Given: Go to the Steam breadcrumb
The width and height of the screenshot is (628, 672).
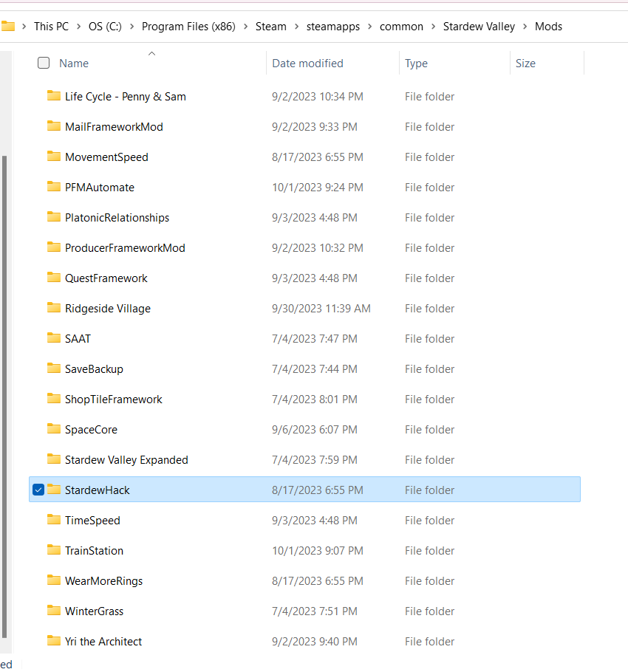Looking at the screenshot, I should [x=271, y=27].
